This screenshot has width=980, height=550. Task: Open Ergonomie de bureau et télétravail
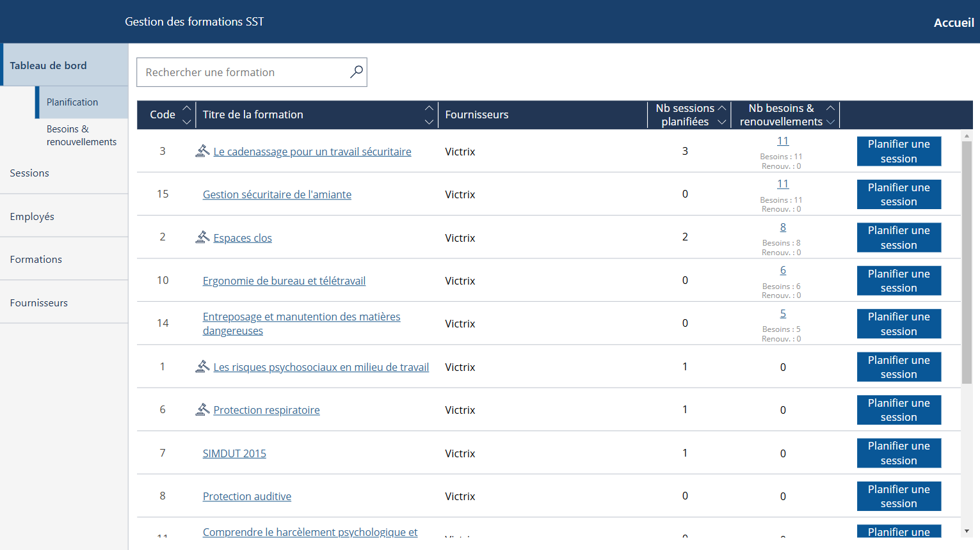(284, 281)
